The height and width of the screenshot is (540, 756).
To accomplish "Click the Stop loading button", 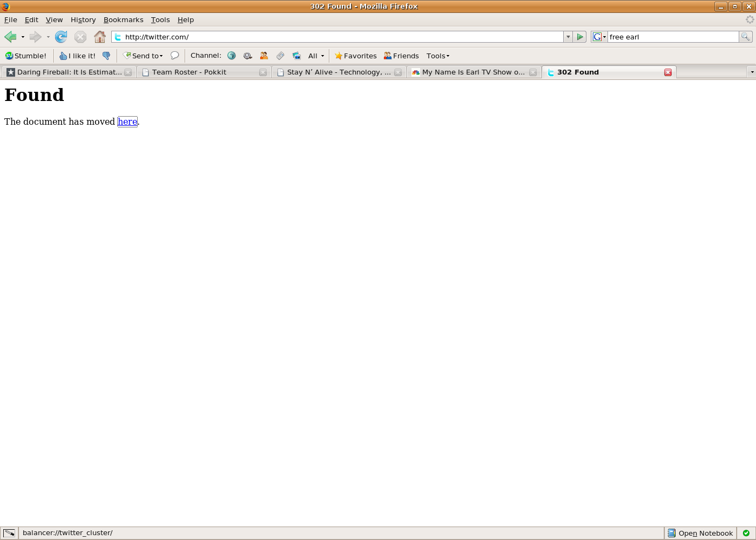I will (x=80, y=37).
